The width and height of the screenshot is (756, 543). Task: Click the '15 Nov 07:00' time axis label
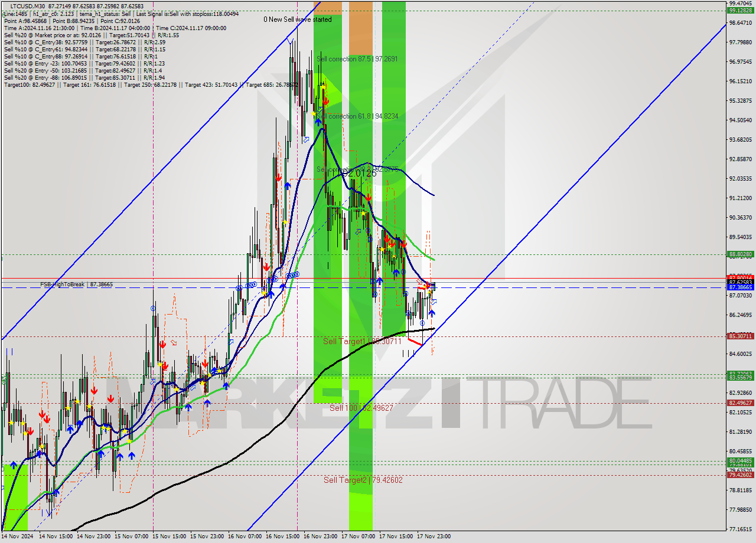point(131,537)
